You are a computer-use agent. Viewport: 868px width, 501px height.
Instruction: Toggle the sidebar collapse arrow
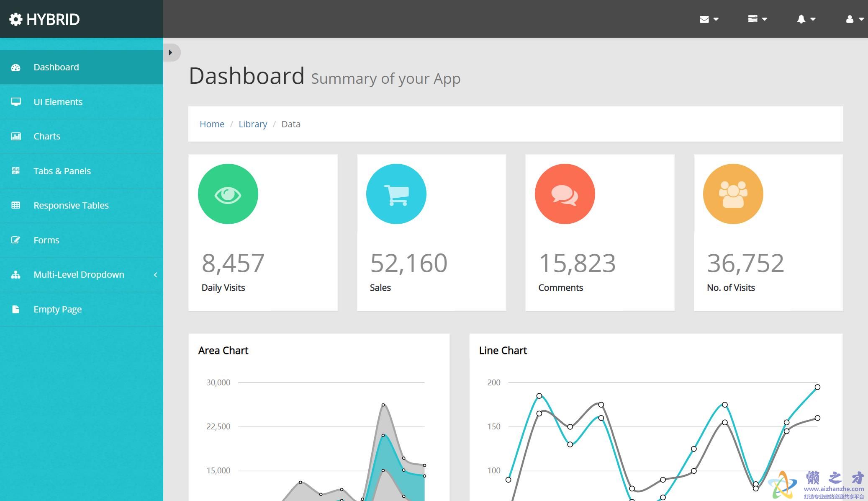click(x=171, y=52)
